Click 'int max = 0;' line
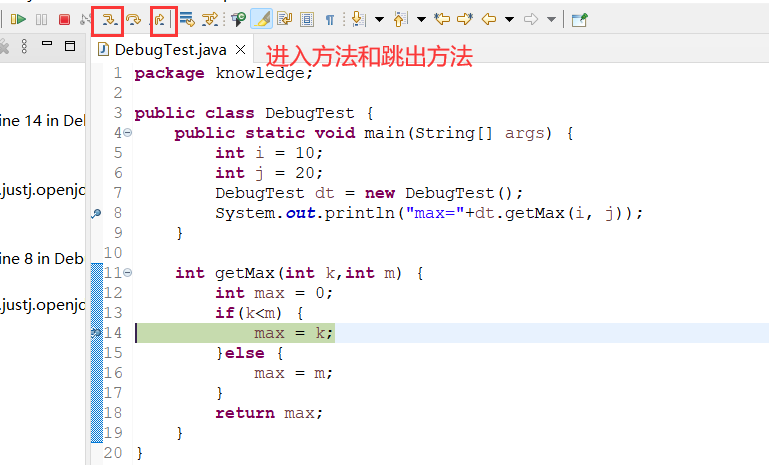769x465 pixels. [274, 293]
